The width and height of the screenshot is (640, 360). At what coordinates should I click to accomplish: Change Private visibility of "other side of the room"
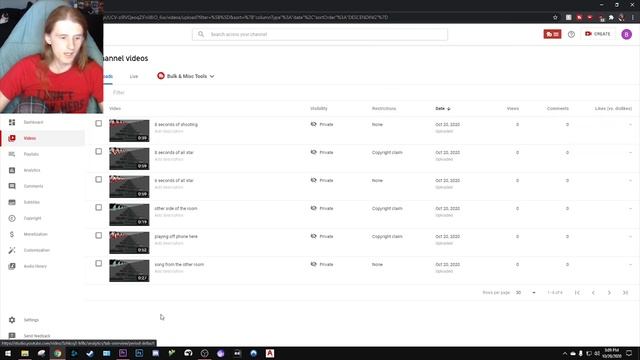[322, 208]
